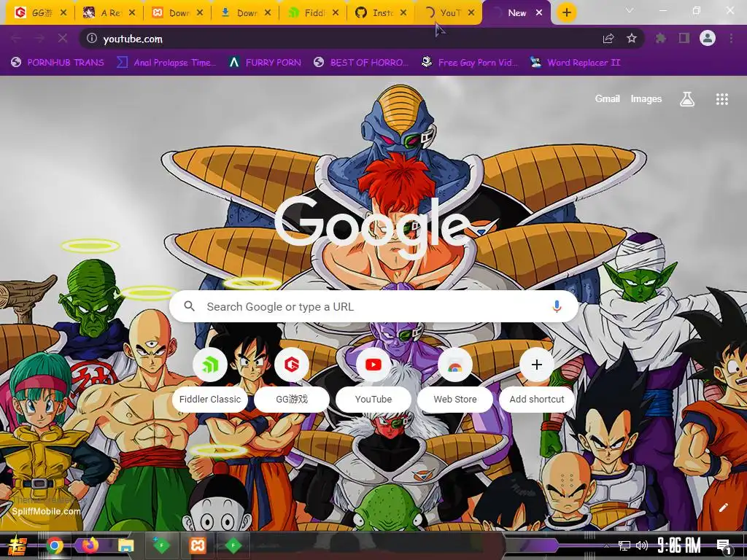This screenshot has width=747, height=560.
Task: Open the Word Replacer II bookmark
Action: (576, 63)
